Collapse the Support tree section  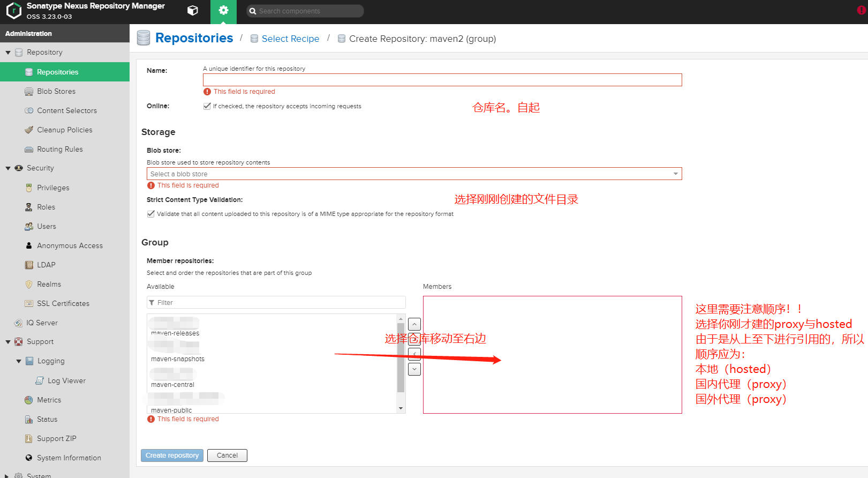(x=8, y=342)
